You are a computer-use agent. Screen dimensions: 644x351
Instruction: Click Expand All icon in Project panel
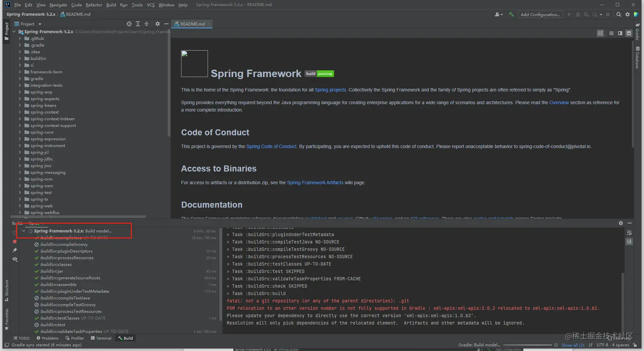[x=138, y=24]
